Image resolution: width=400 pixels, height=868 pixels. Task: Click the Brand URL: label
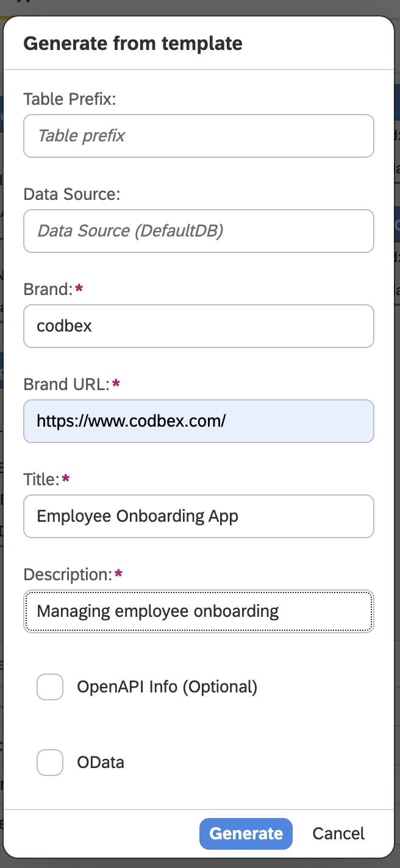pos(66,385)
